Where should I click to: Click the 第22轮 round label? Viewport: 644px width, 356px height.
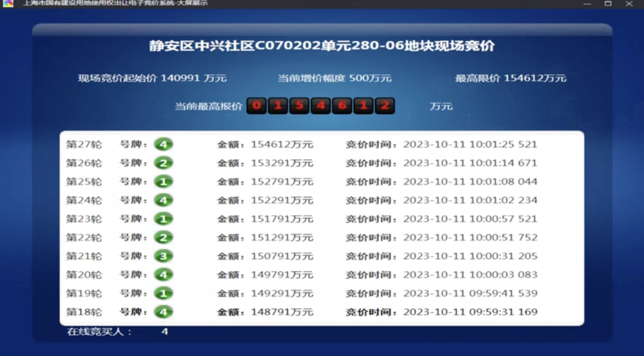84,238
